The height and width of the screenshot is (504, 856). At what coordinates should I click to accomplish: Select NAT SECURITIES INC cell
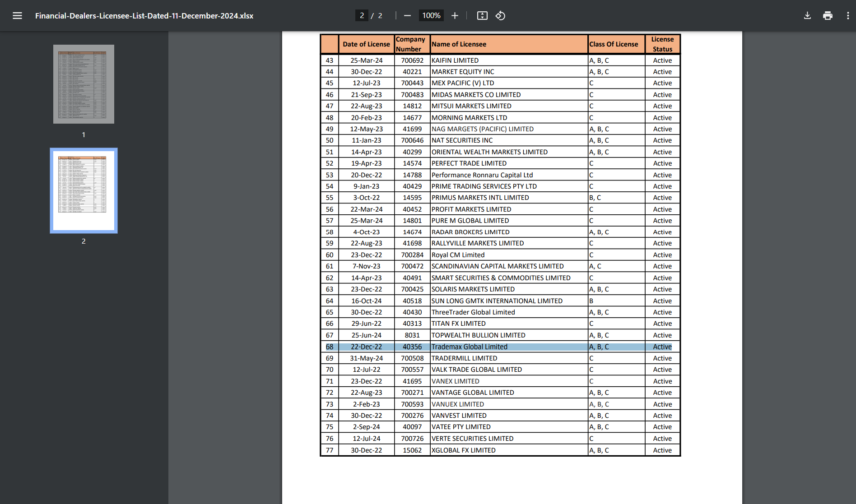tap(509, 140)
